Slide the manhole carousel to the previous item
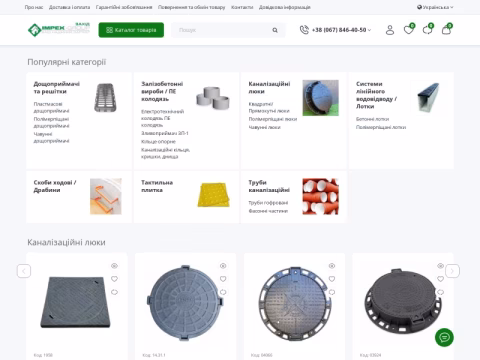480x360 pixels. 24,271
